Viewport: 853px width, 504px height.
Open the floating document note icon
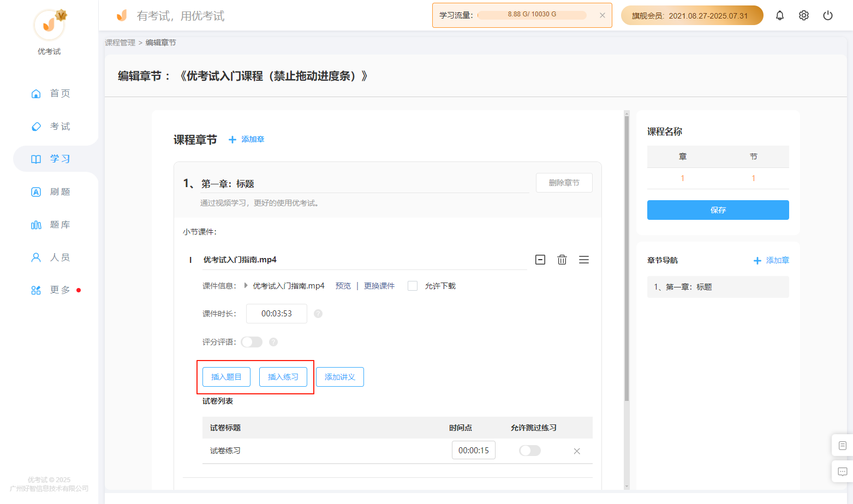pos(842,446)
